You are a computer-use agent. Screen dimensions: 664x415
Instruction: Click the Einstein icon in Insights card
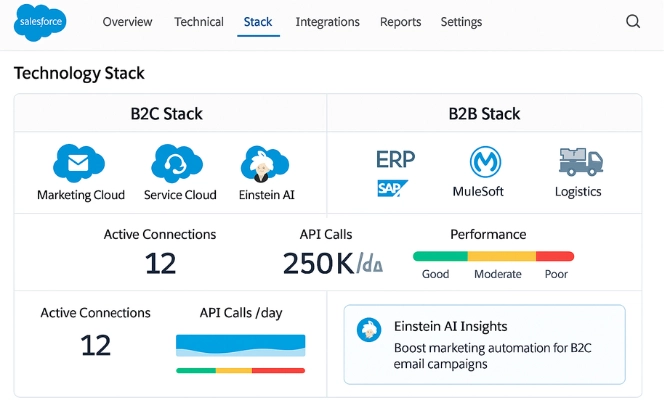point(372,328)
